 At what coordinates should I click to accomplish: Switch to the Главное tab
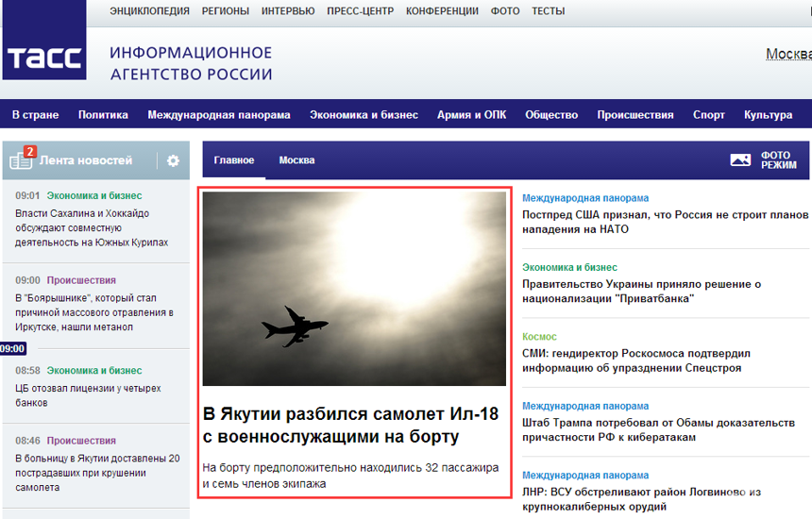(x=234, y=160)
